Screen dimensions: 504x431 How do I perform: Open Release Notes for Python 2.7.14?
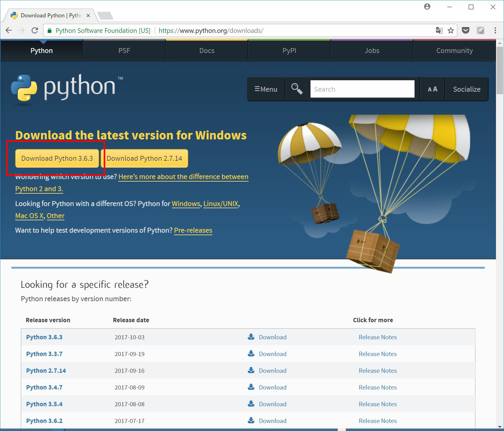tap(378, 371)
